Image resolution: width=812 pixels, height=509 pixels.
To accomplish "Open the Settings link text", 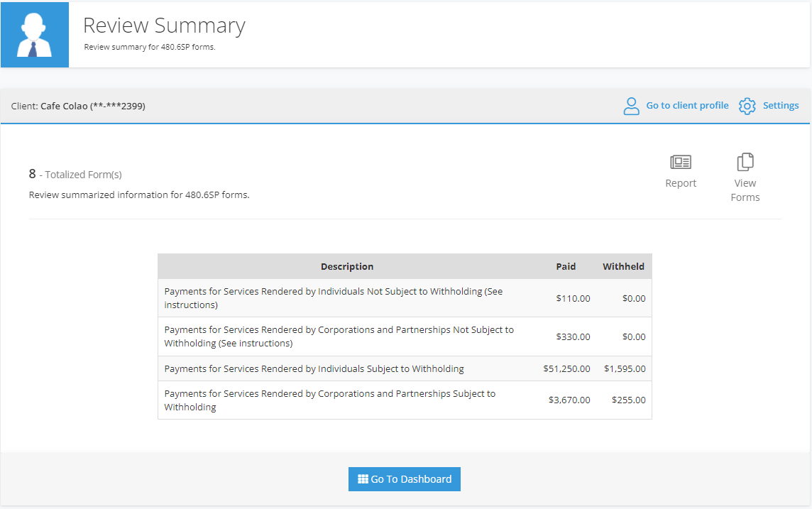I will coord(780,106).
